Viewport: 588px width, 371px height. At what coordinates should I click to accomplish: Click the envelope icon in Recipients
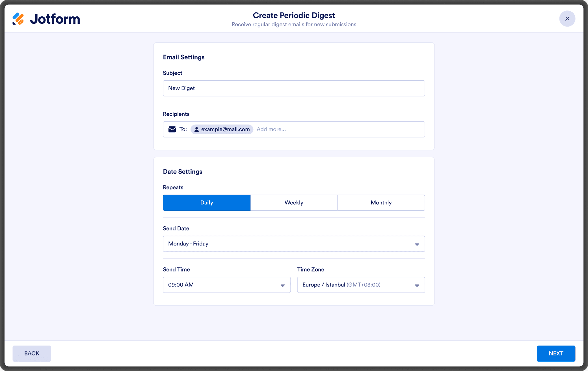pos(172,129)
